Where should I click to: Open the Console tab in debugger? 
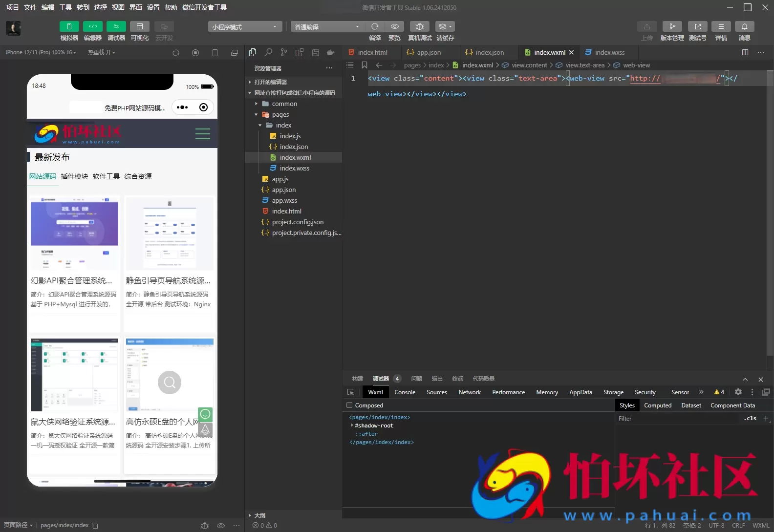click(x=405, y=392)
